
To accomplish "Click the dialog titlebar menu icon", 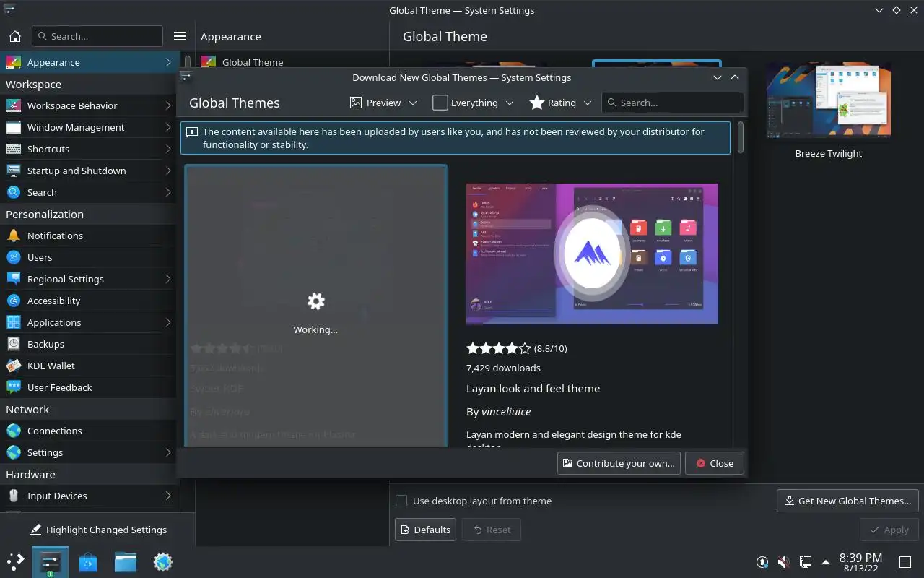I will tap(186, 77).
